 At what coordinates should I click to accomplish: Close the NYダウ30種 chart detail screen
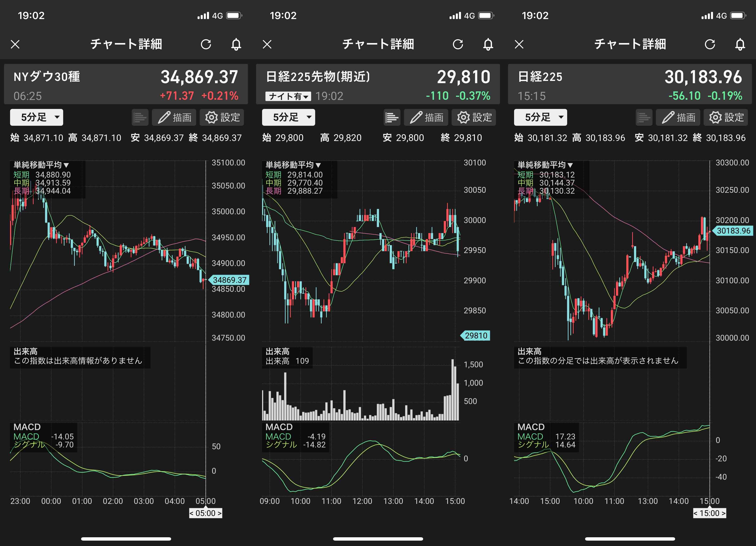pos(15,44)
